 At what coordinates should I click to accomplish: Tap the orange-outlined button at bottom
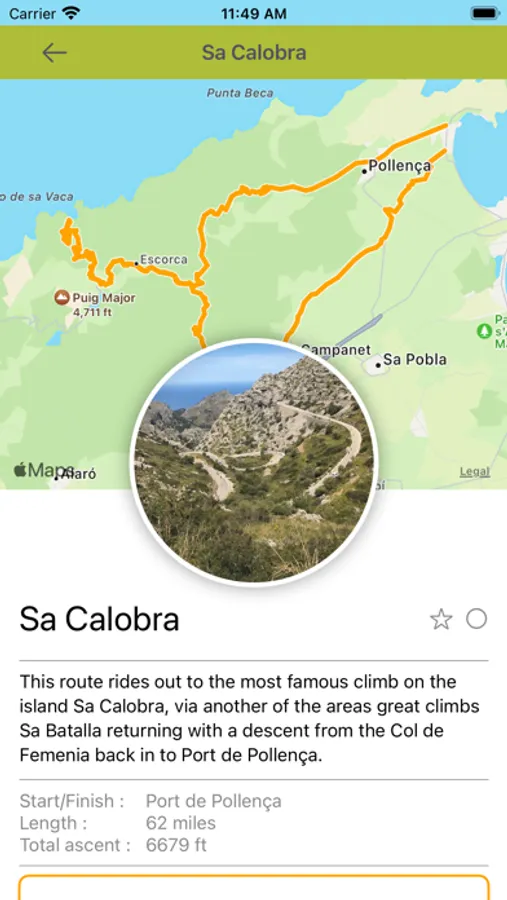(x=253, y=887)
